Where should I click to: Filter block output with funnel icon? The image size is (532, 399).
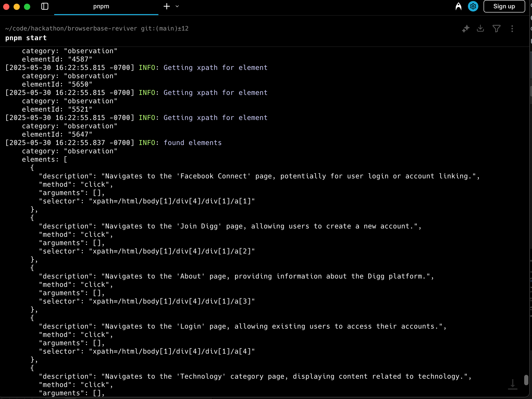(x=496, y=28)
